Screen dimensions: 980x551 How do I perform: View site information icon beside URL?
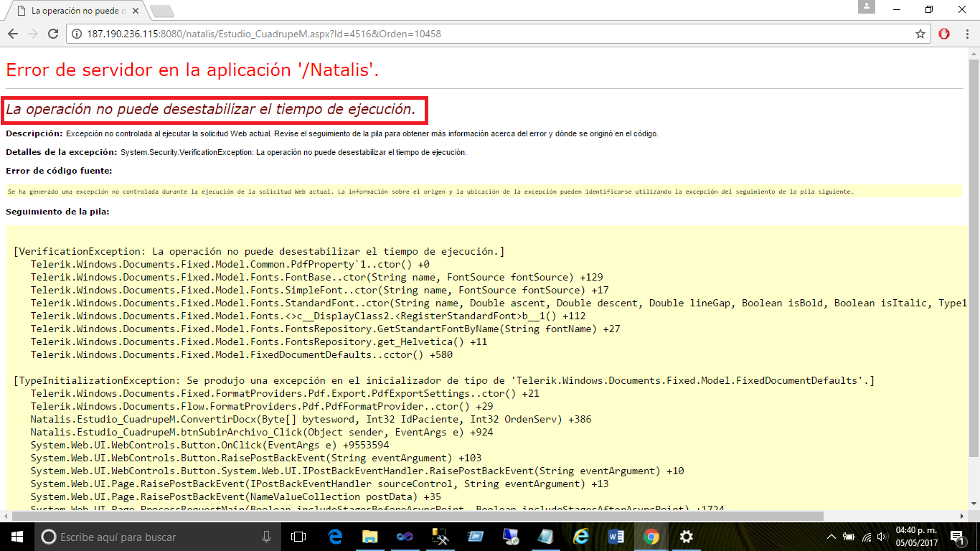click(x=77, y=34)
